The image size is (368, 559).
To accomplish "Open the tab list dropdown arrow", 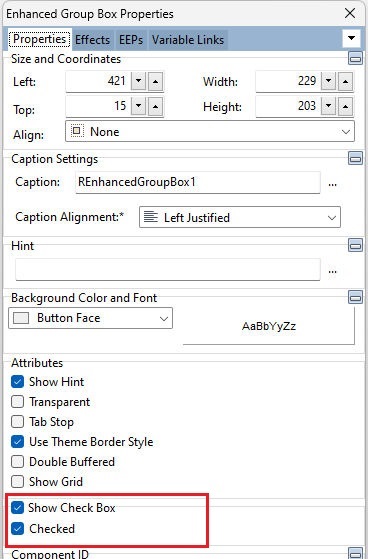I will [351, 38].
